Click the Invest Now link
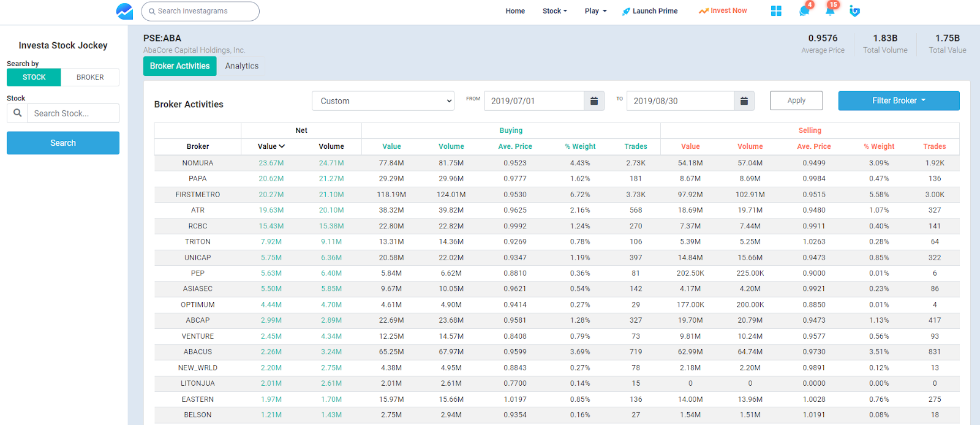 click(x=723, y=11)
